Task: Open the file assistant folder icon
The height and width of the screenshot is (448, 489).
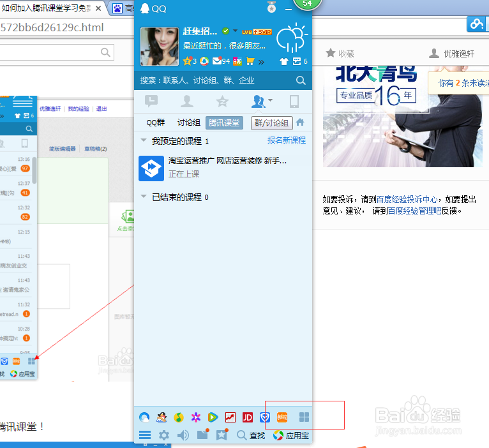Action: 203,435
